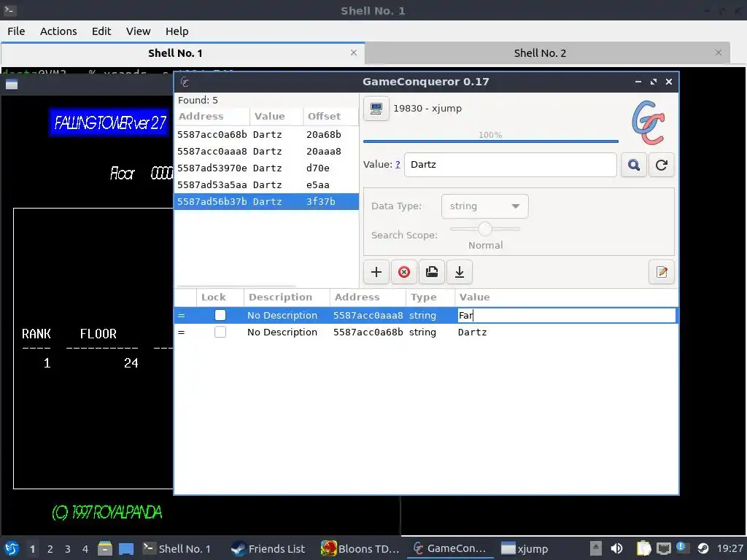Screen dimensions: 747x560
Task: Click the Type column header in cheat list
Action: pos(430,297)
